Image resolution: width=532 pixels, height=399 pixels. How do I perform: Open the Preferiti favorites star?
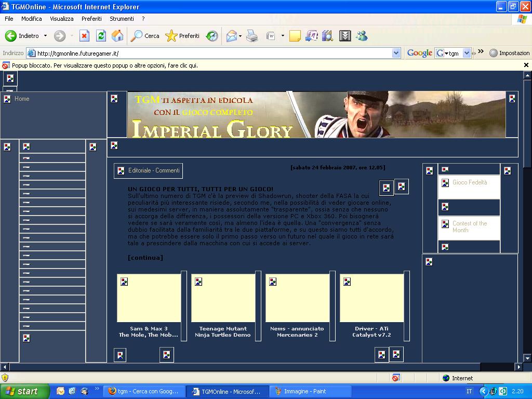[x=182, y=36]
